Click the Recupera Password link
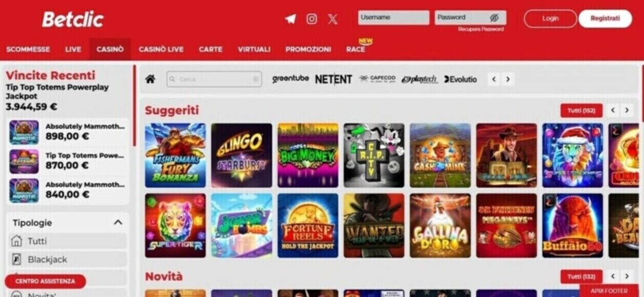Viewport: 644px width, 297px height. pyautogui.click(x=481, y=29)
